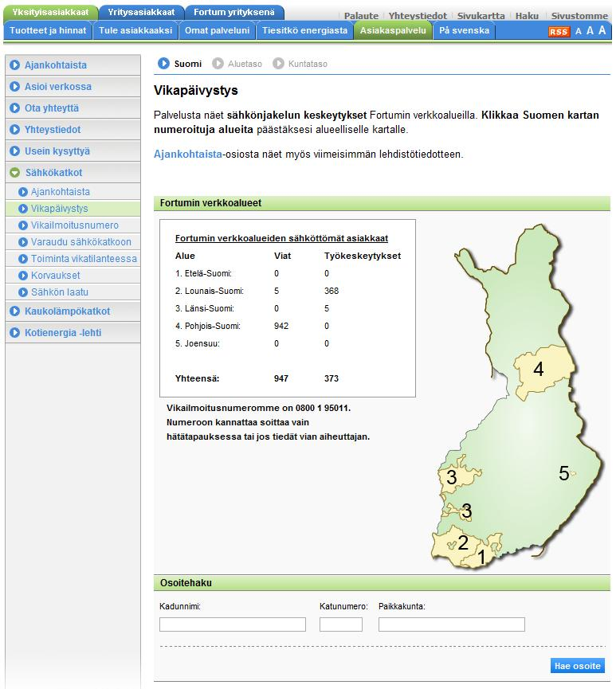The image size is (616, 689).
Task: Click the Hae osoite button
Action: pyautogui.click(x=578, y=666)
